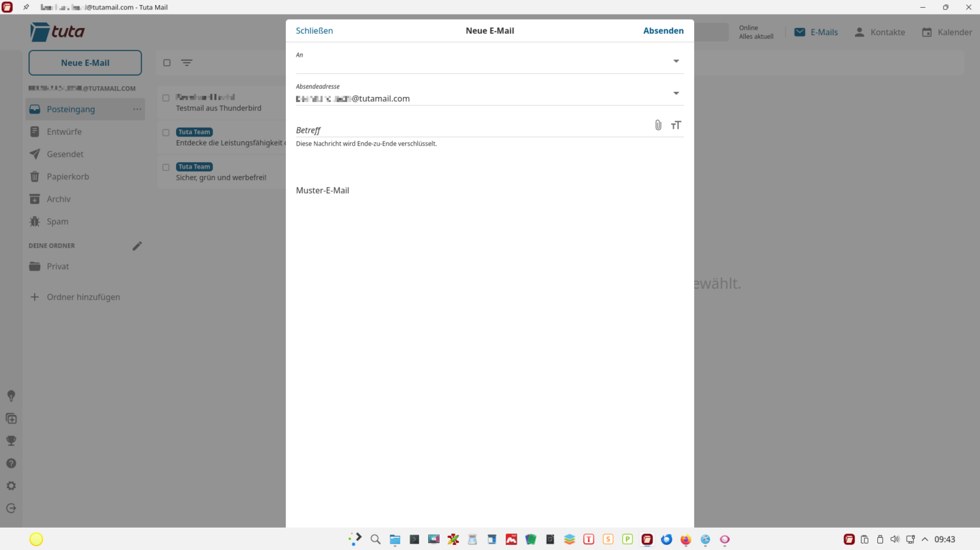Toggle the select-all checkbox above the inbox list
Image resolution: width=980 pixels, height=550 pixels.
point(167,63)
